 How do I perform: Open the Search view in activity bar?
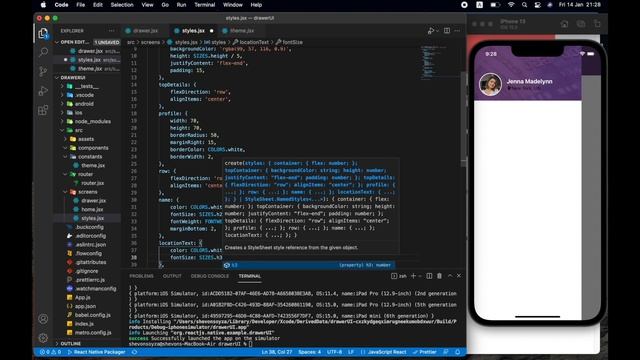43,52
